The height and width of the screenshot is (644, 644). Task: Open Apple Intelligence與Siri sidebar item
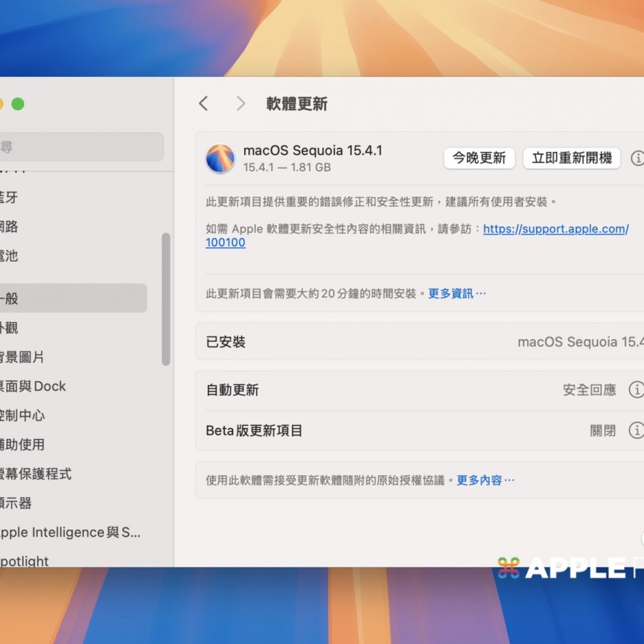(69, 532)
